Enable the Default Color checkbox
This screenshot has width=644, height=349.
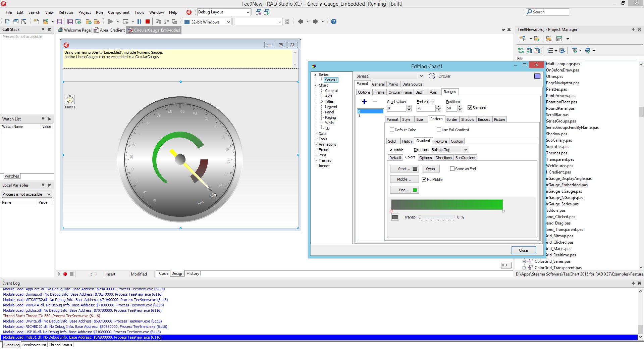[x=391, y=130]
